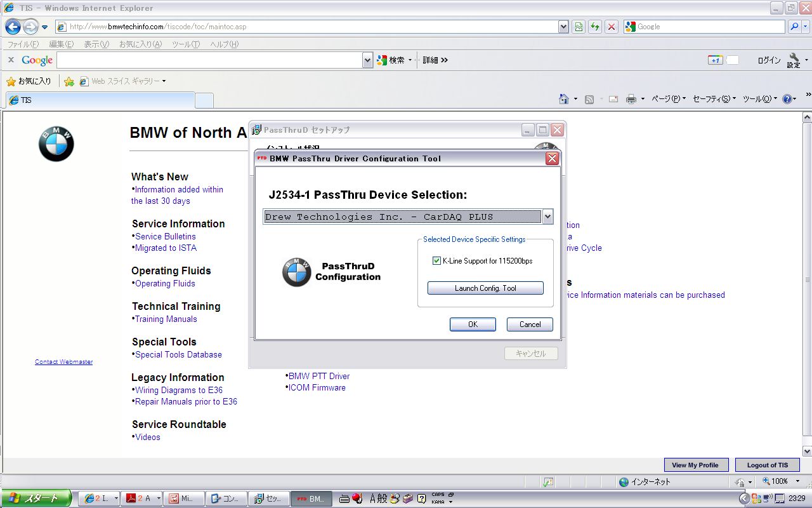
Task: Click Cancel in PassThru Driver Configuration Tool
Action: (x=530, y=324)
